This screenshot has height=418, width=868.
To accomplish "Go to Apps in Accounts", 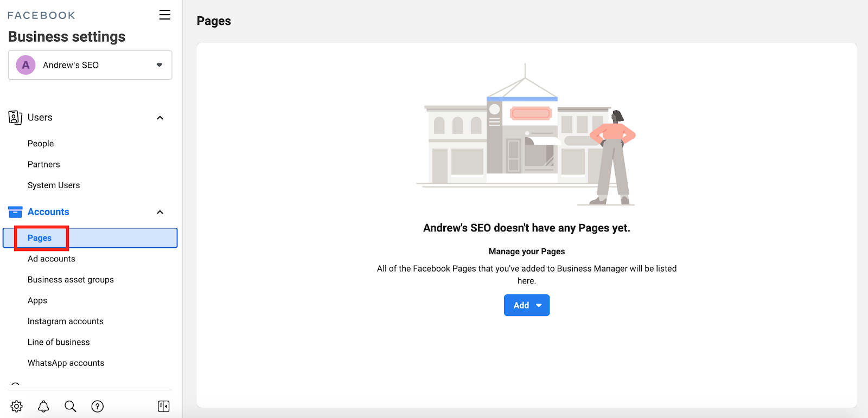I will 37,301.
